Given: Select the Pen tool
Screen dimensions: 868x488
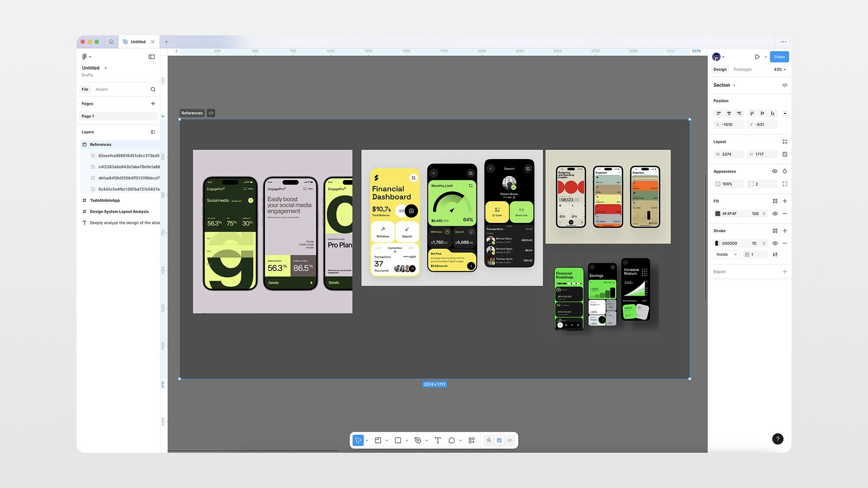Looking at the screenshot, I should point(417,440).
